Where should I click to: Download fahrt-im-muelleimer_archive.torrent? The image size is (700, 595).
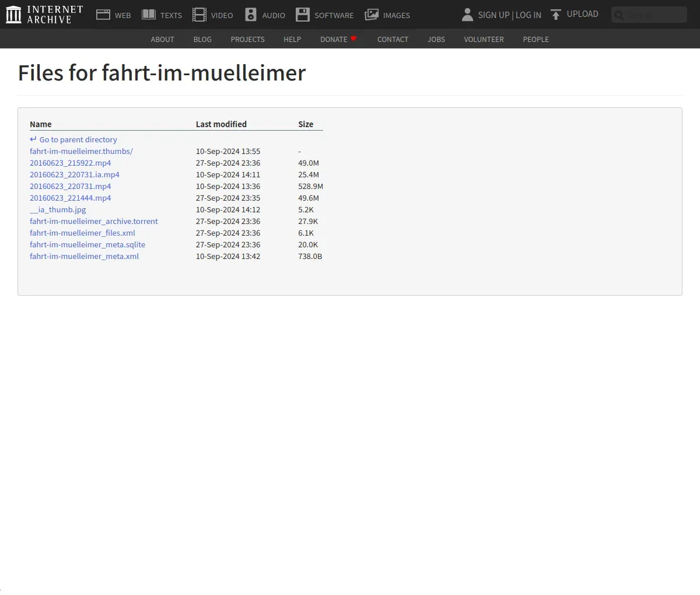pyautogui.click(x=94, y=221)
